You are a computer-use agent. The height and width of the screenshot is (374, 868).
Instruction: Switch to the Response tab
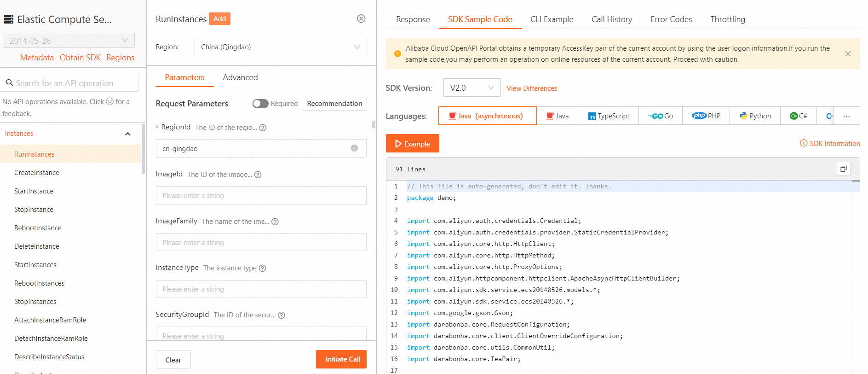pyautogui.click(x=413, y=19)
